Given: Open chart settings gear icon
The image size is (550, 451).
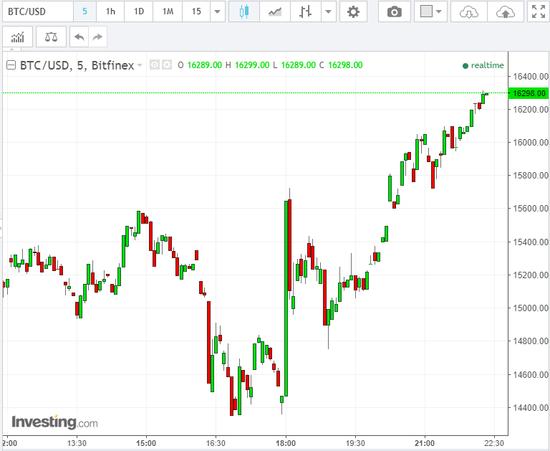Looking at the screenshot, I should pos(353,12).
